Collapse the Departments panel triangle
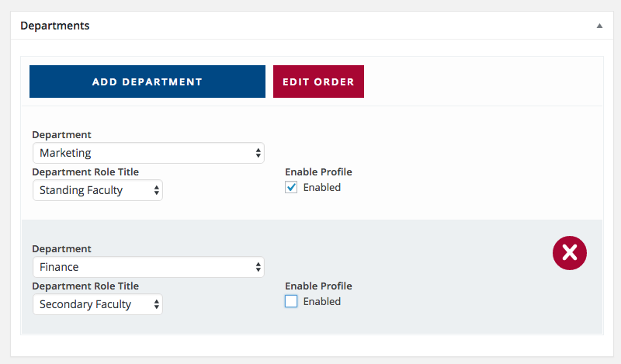The width and height of the screenshot is (621, 364). [599, 26]
